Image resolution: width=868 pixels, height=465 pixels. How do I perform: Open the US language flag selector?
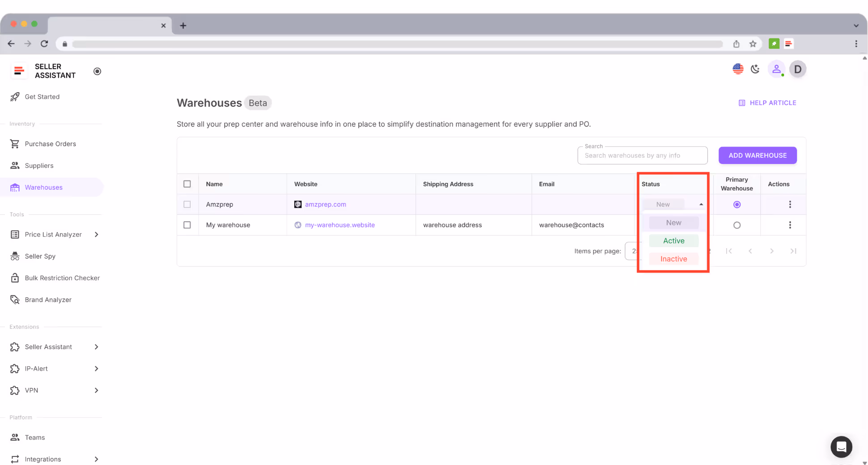tap(737, 69)
